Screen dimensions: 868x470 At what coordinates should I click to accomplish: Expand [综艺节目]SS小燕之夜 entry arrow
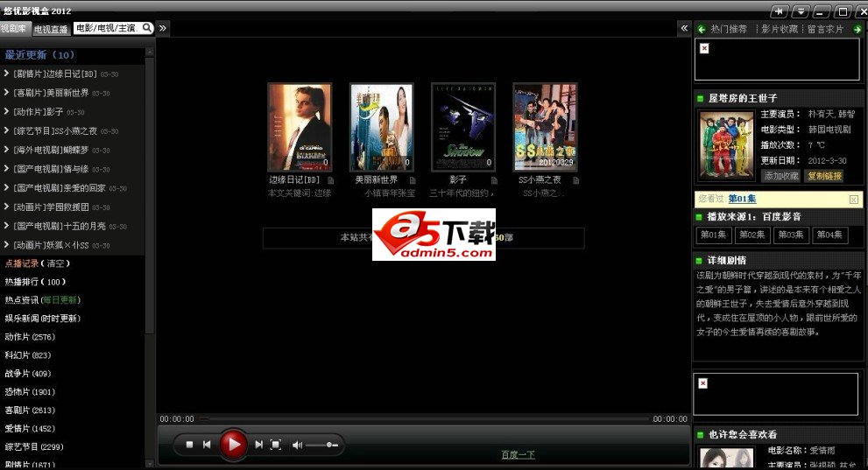tap(6, 130)
